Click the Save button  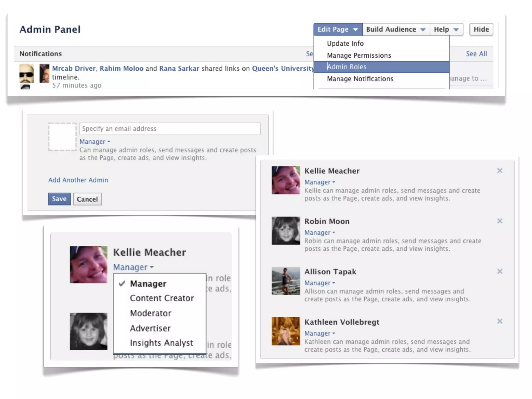59,199
